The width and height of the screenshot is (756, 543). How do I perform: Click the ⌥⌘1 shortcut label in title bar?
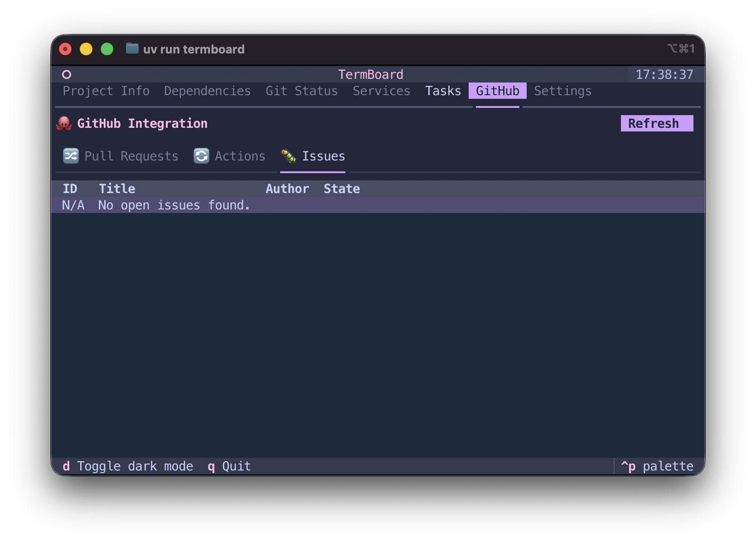[x=681, y=48]
